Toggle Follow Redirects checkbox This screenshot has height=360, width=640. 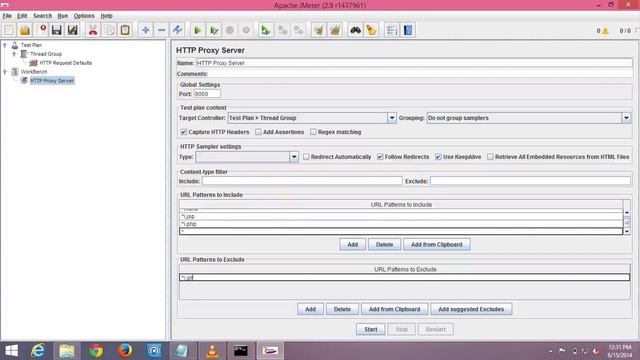380,157
